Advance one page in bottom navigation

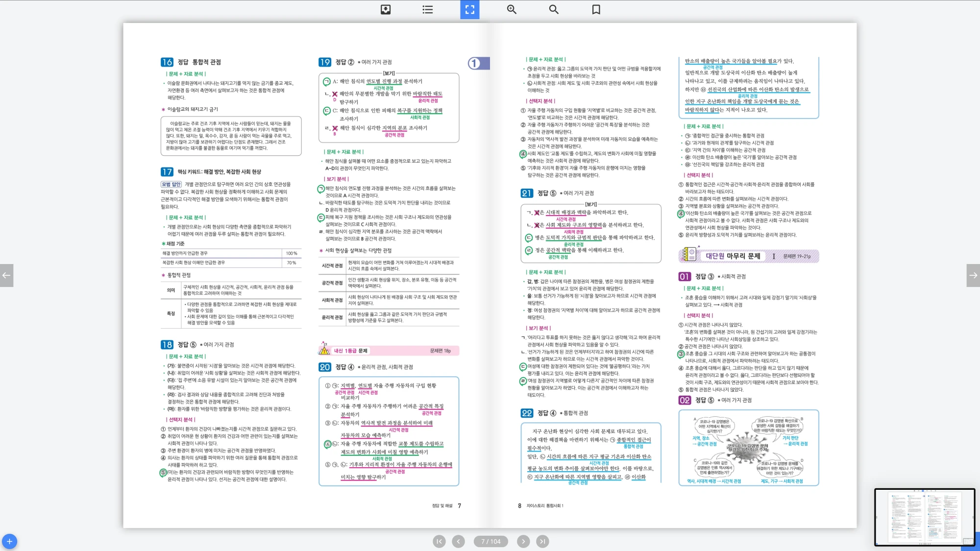click(x=523, y=541)
